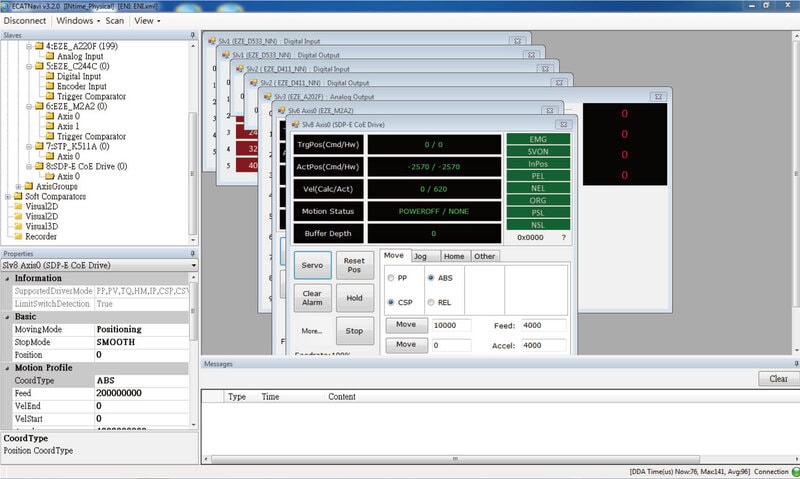Click the Messages horizontal scrollbar

point(455,459)
